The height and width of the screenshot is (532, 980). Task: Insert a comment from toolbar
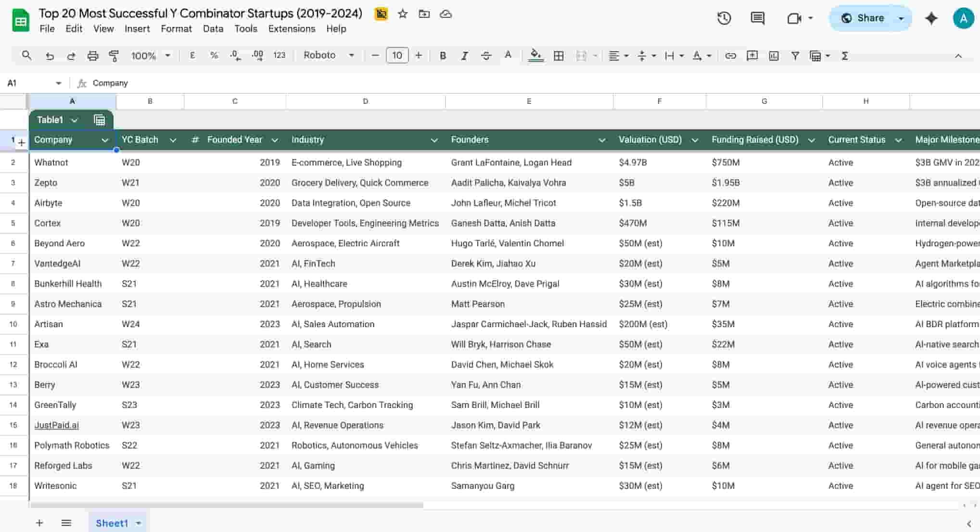coord(752,56)
